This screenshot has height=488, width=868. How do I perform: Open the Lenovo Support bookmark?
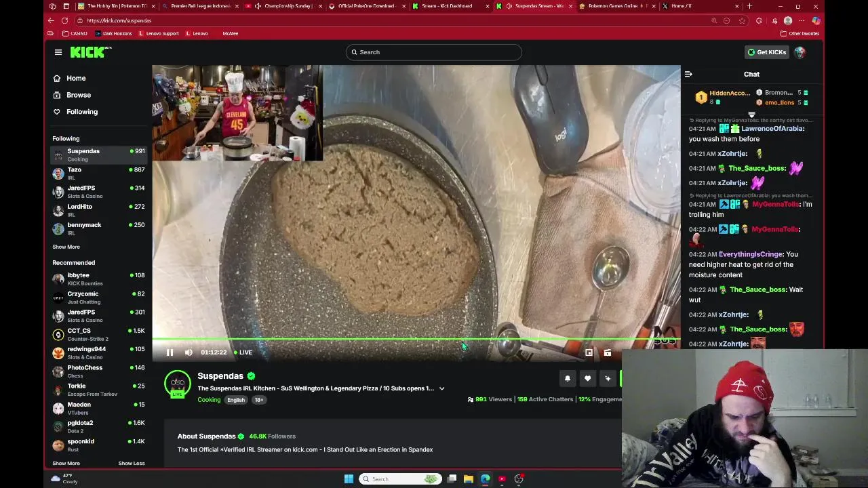click(159, 33)
